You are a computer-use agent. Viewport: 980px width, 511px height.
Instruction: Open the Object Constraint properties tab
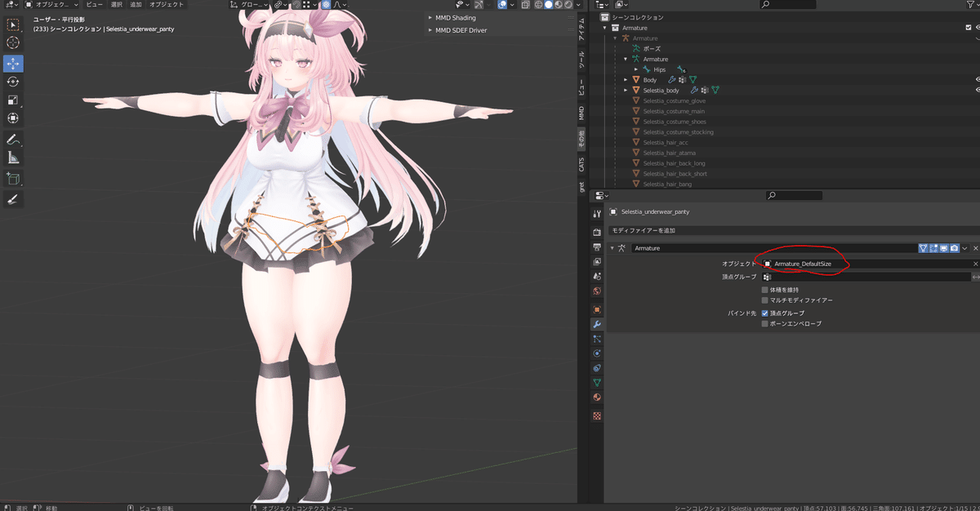pyautogui.click(x=597, y=368)
